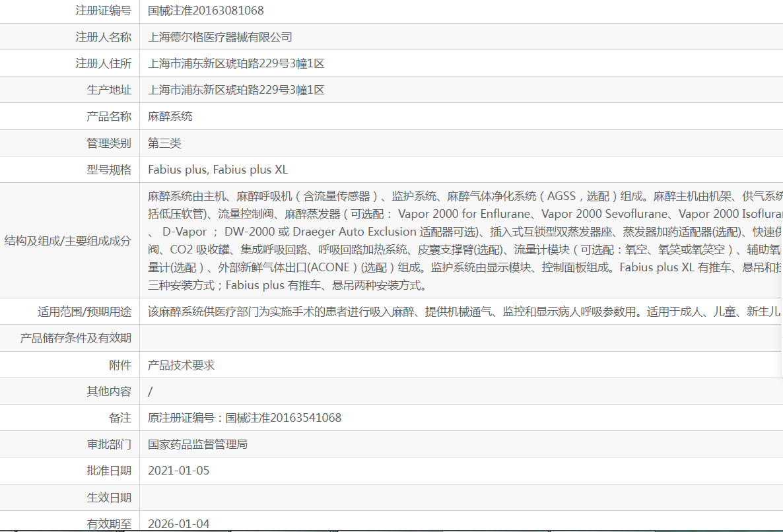The image size is (783, 532).
Task: Click the model value Fabius plus, Fabius plus XL
Action: pyautogui.click(x=218, y=170)
